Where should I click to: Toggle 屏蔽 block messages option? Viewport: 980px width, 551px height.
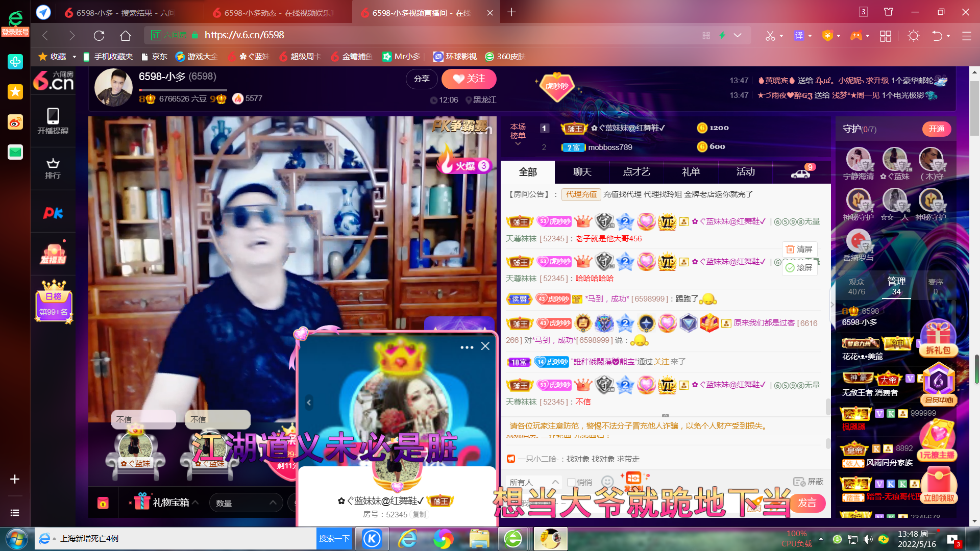[808, 482]
